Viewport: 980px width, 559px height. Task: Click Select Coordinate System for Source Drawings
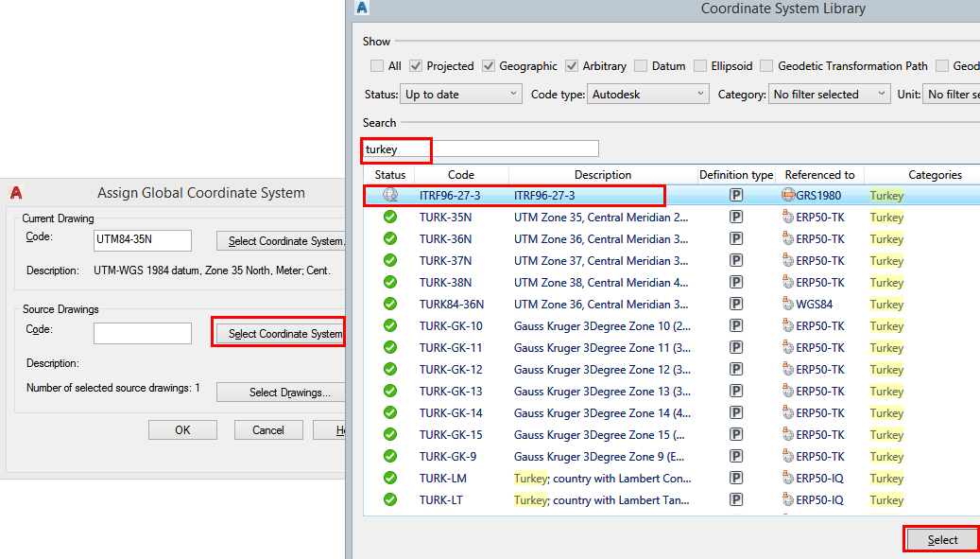tap(282, 334)
